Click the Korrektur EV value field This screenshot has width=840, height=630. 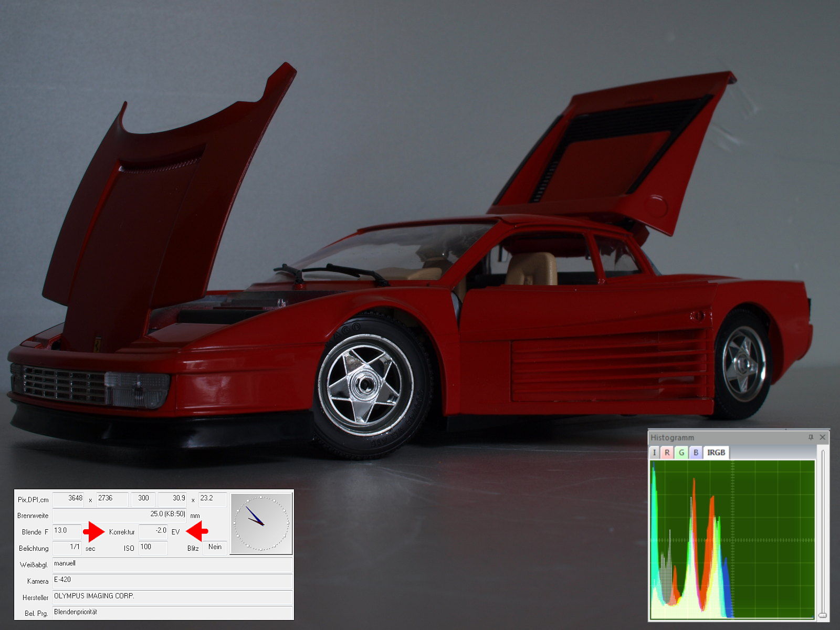(x=153, y=531)
